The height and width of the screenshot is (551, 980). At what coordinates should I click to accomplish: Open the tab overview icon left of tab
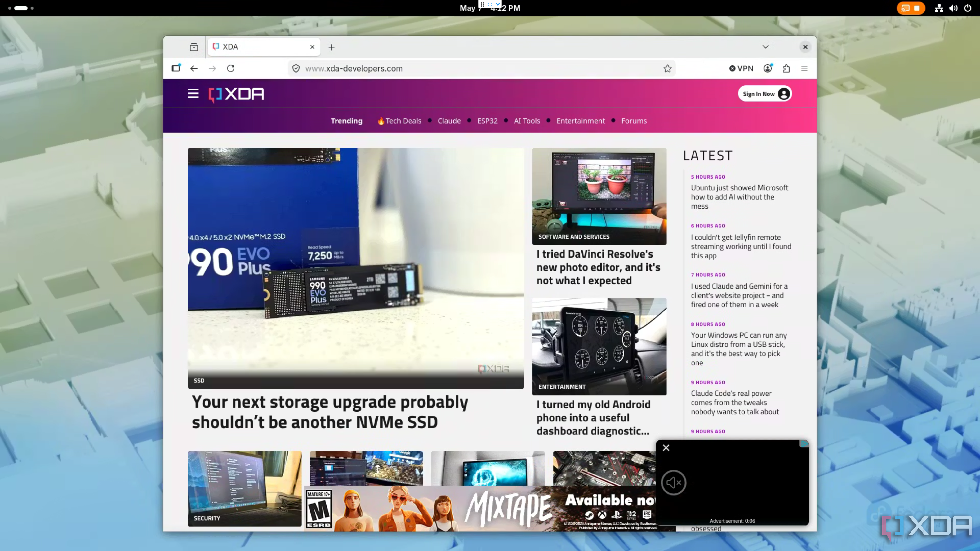(194, 47)
